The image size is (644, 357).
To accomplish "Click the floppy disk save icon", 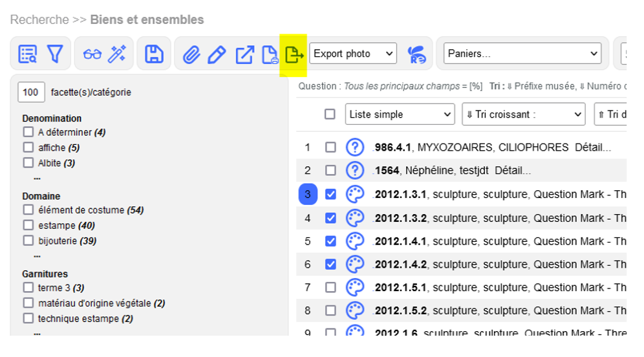I will pyautogui.click(x=154, y=54).
